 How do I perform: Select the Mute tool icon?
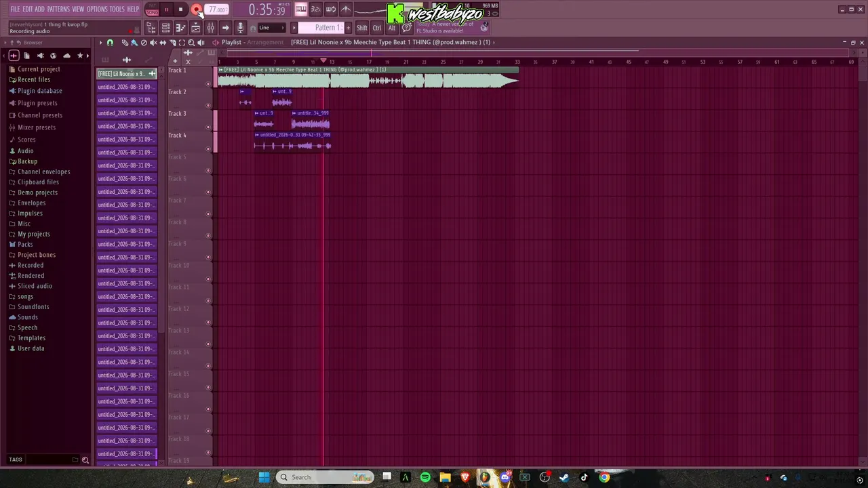click(x=153, y=43)
